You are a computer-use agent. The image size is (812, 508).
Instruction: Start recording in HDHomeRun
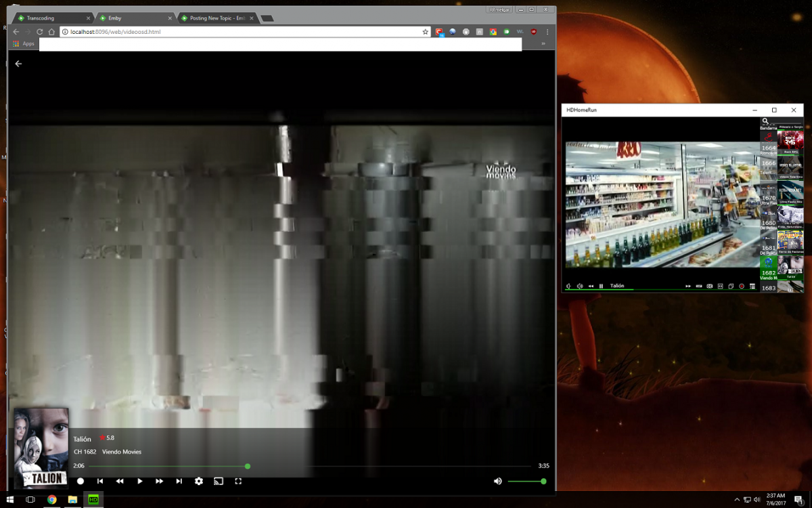pos(742,286)
